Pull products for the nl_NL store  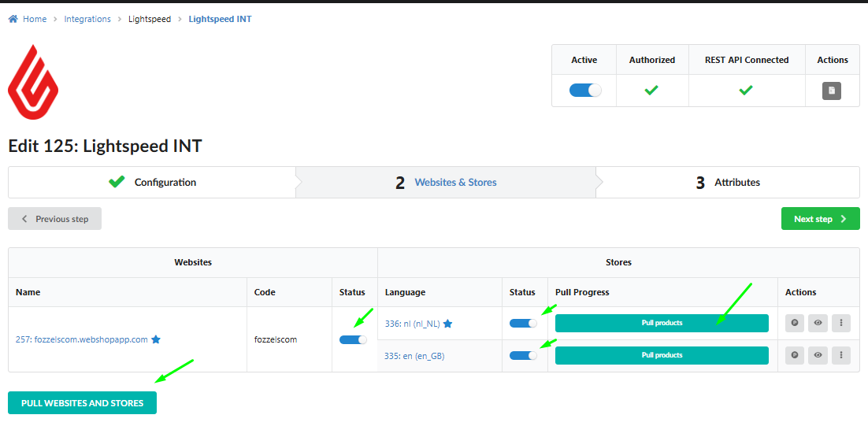(x=662, y=323)
